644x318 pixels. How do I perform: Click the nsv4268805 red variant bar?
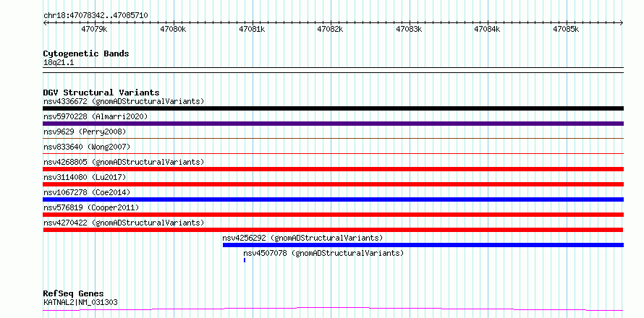(x=333, y=169)
